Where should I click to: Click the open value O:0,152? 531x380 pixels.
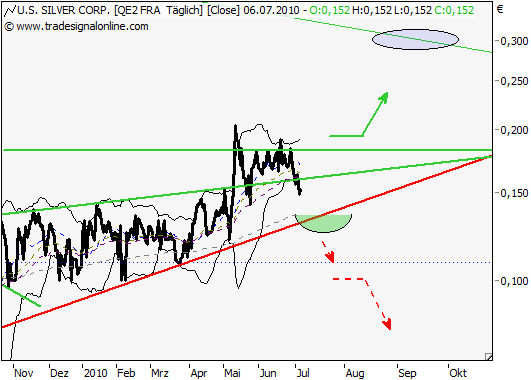329,10
